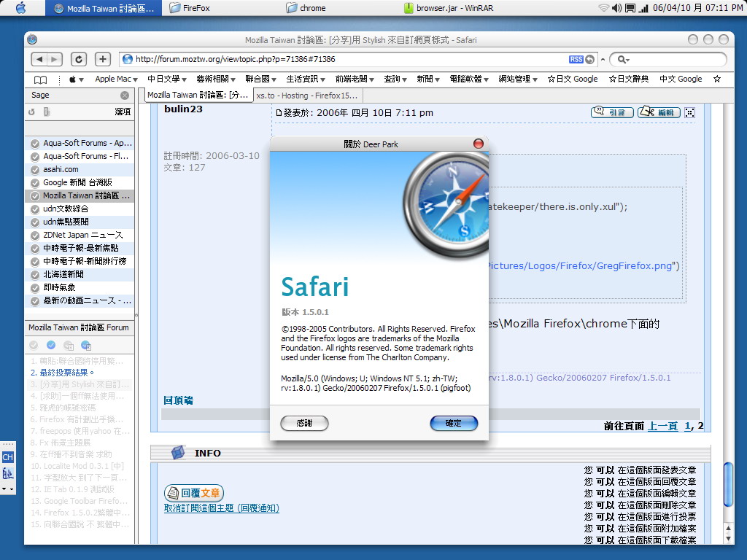Viewport: 747px width, 560px height.
Task: Open the search engine dropdown magnifier
Action: tap(622, 59)
